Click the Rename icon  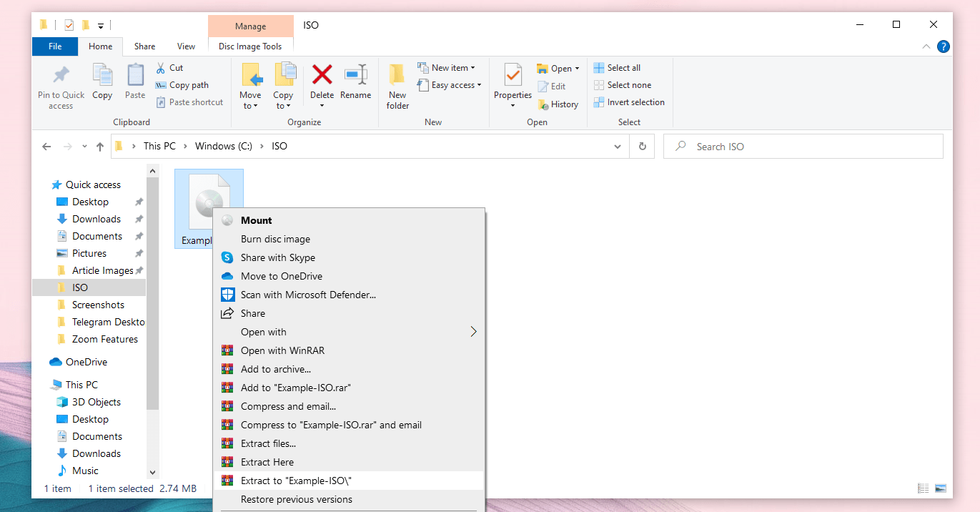click(x=355, y=74)
